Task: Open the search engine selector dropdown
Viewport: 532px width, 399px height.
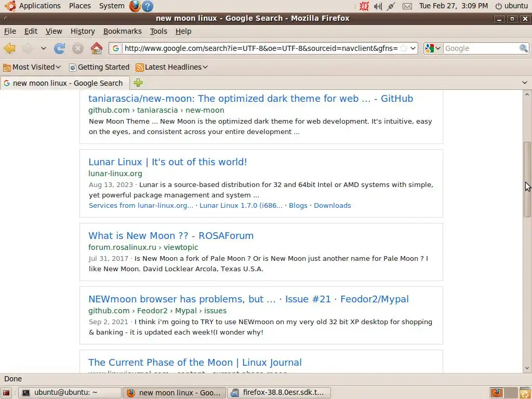Action: click(433, 48)
